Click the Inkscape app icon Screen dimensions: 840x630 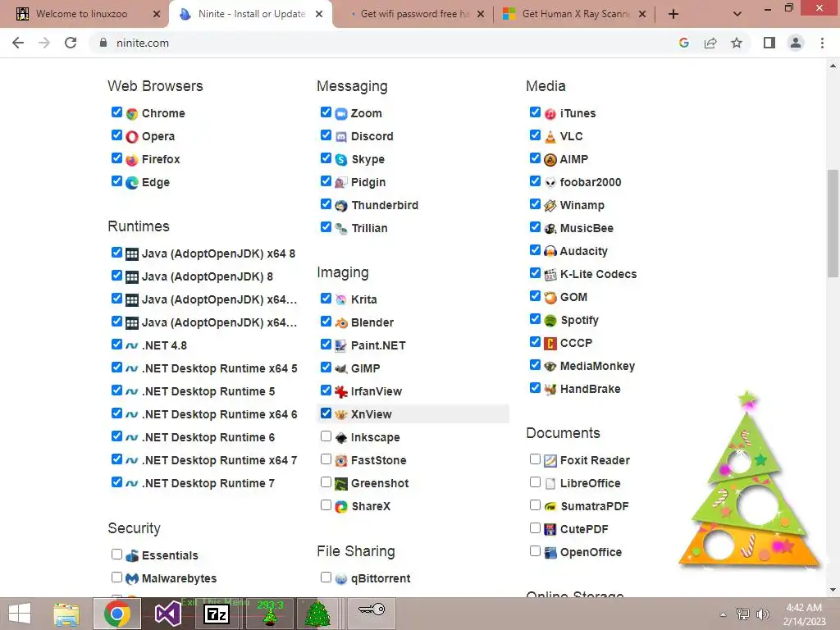(341, 438)
